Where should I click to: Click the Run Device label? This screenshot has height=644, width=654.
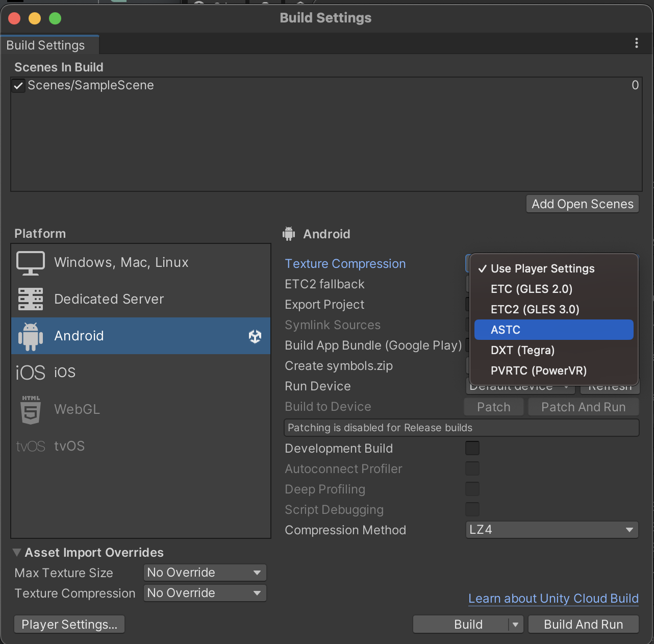(x=318, y=386)
